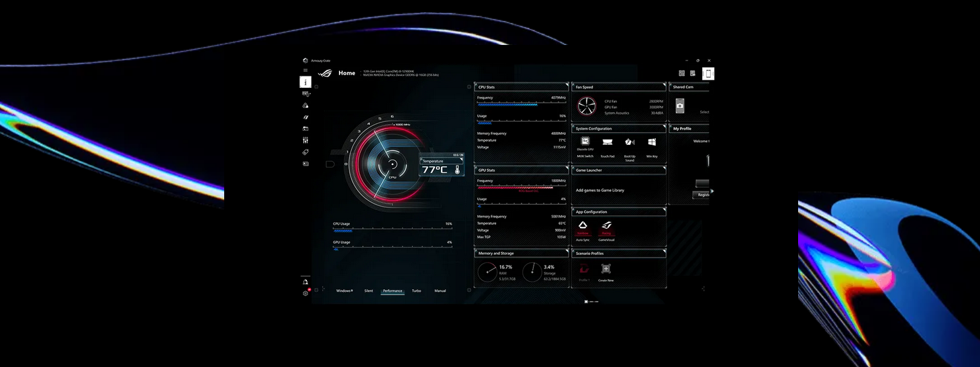Expand the Scenario Profiles panel corner
Image resolution: width=980 pixels, height=367 pixels.
coord(663,252)
